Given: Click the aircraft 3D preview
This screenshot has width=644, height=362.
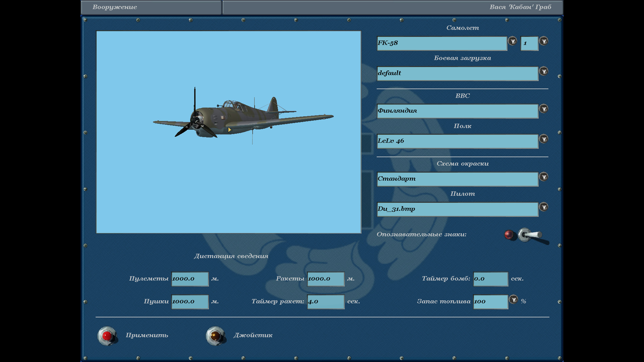Looking at the screenshot, I should [228, 132].
